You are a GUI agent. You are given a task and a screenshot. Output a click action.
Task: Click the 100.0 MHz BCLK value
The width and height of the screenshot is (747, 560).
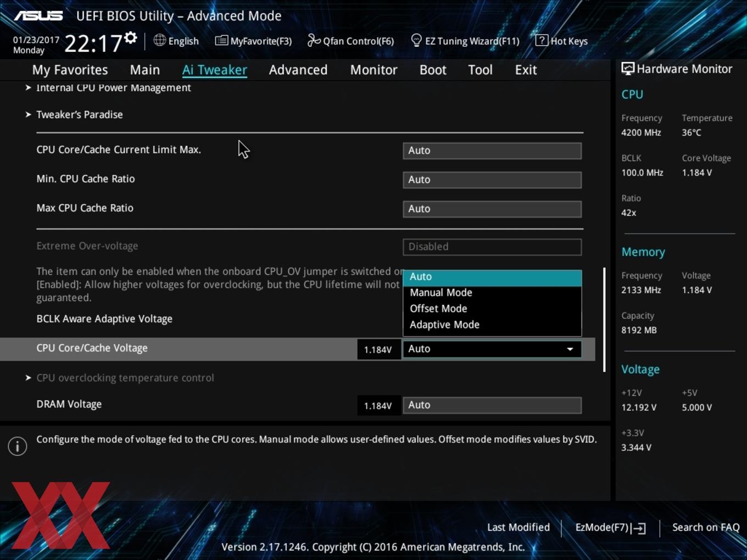tap(642, 172)
